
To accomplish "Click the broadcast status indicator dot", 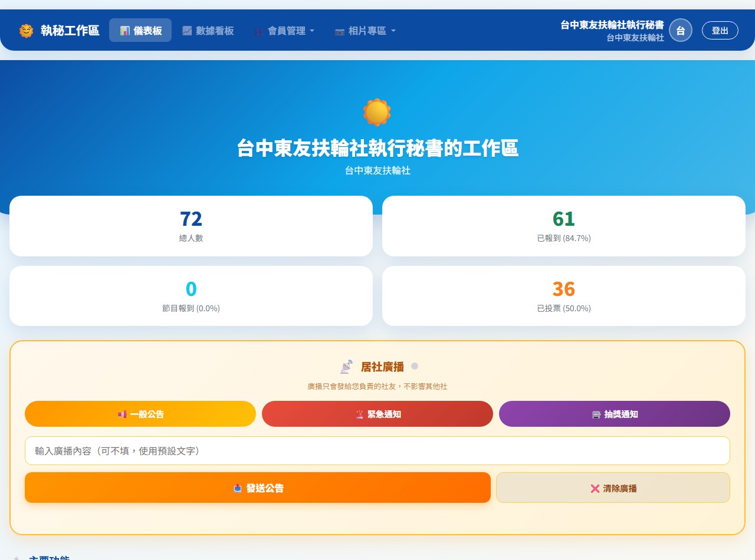I will click(x=415, y=366).
